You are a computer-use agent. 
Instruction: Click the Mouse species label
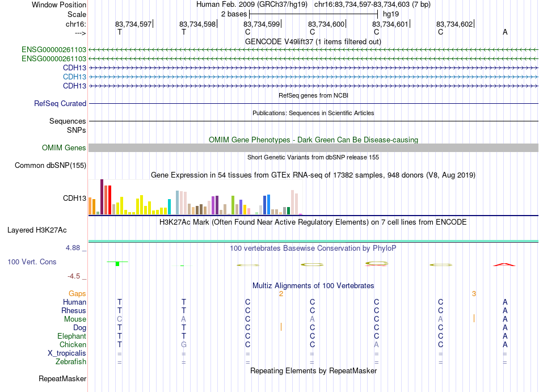click(x=75, y=319)
